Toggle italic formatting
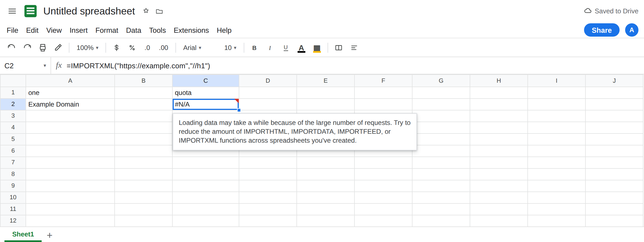The height and width of the screenshot is (242, 644). (270, 48)
